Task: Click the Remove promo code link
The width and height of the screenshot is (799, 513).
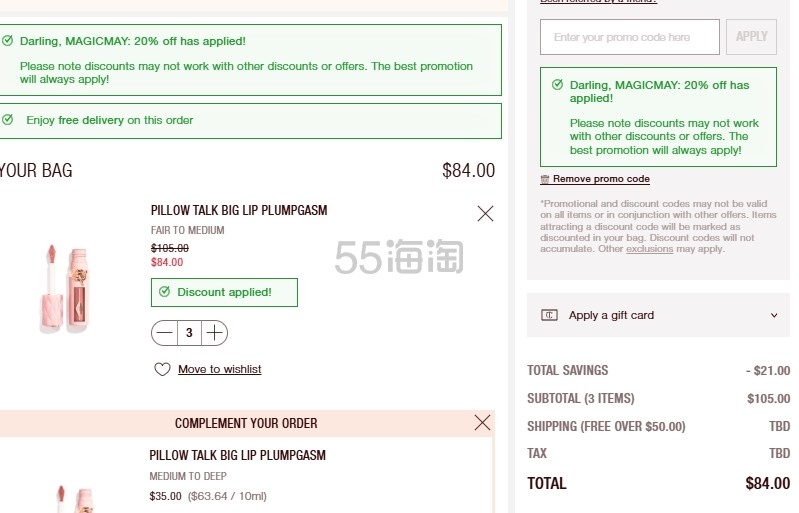Action: pos(601,179)
